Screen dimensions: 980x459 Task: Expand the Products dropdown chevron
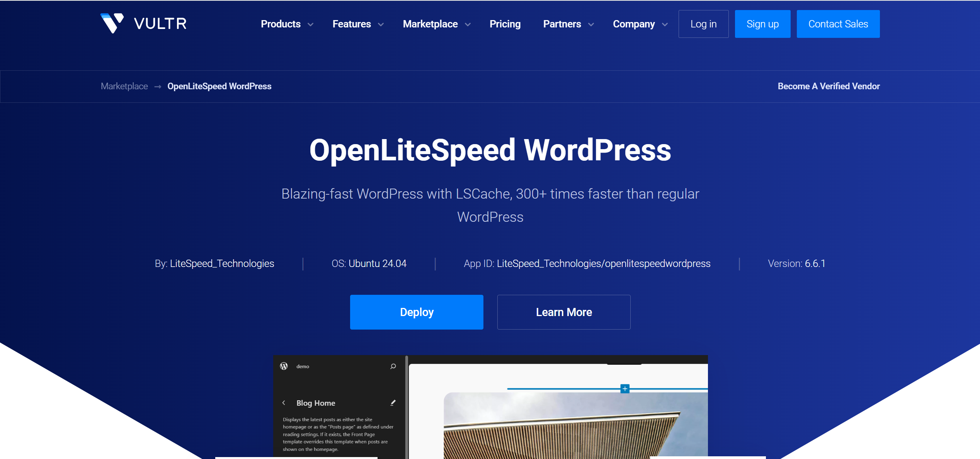tap(310, 25)
